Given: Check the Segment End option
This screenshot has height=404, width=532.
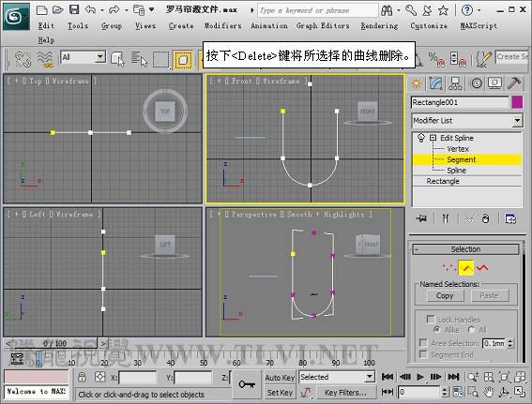Looking at the screenshot, I should click(423, 354).
